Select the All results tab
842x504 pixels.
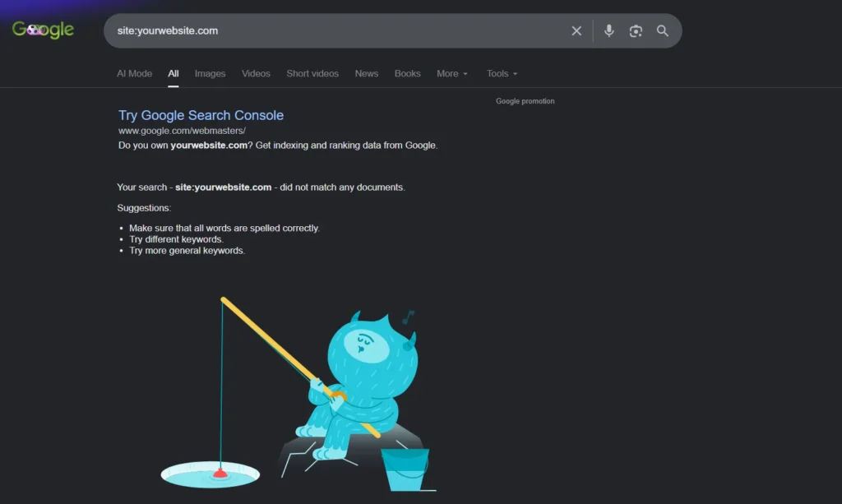pyautogui.click(x=173, y=73)
